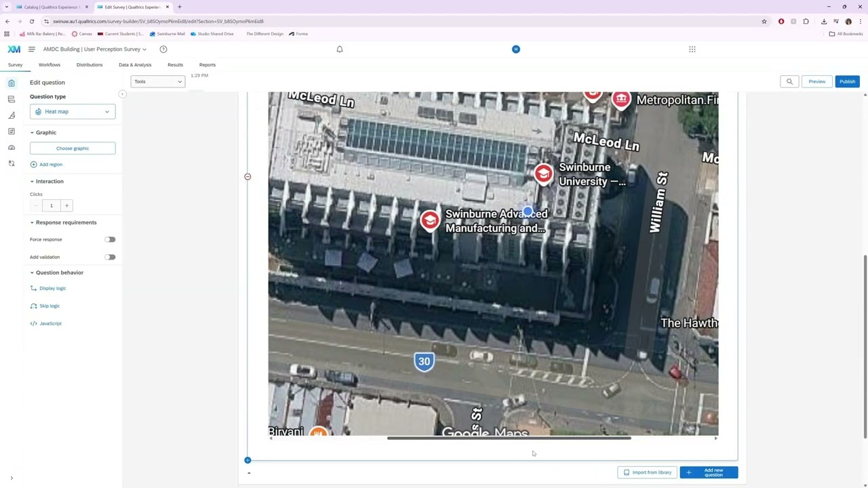Click the minus circle beside the question
The height and width of the screenshot is (488, 868).
[248, 177]
